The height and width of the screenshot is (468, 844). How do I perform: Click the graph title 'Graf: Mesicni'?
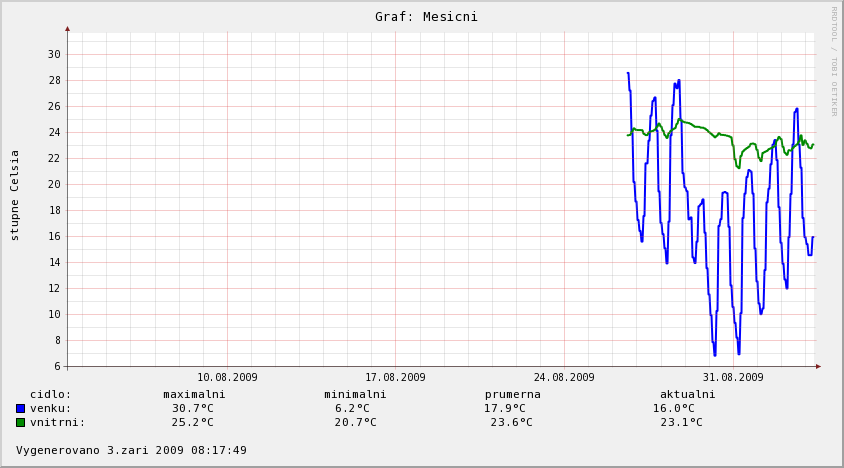426,17
